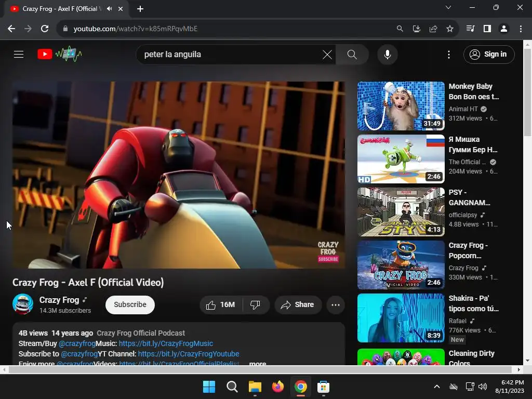Play Shakira Pa' tipos como tú thumbnail
The height and width of the screenshot is (399, 532).
(x=401, y=317)
